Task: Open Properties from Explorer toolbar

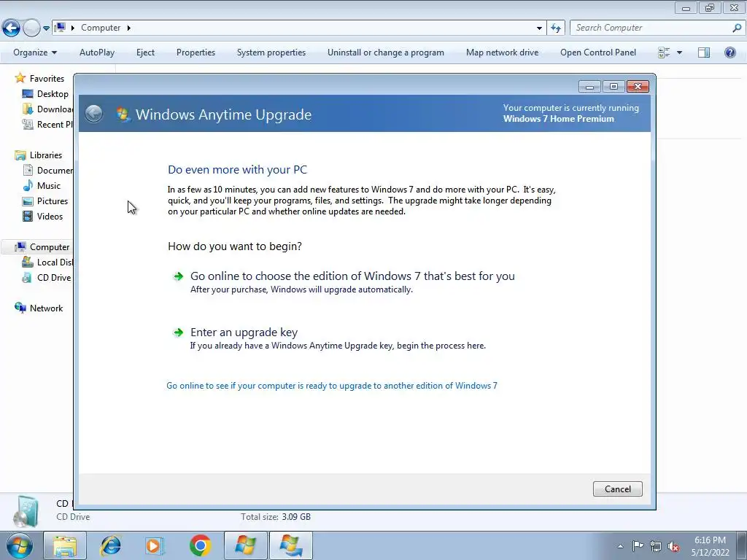Action: tap(196, 52)
